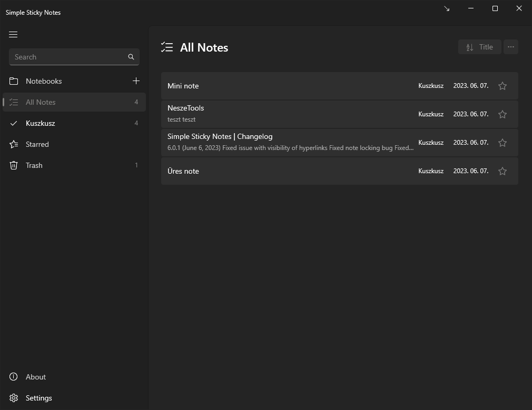
Task: Minimize the Simple Sticky Notes window
Action: point(471,8)
